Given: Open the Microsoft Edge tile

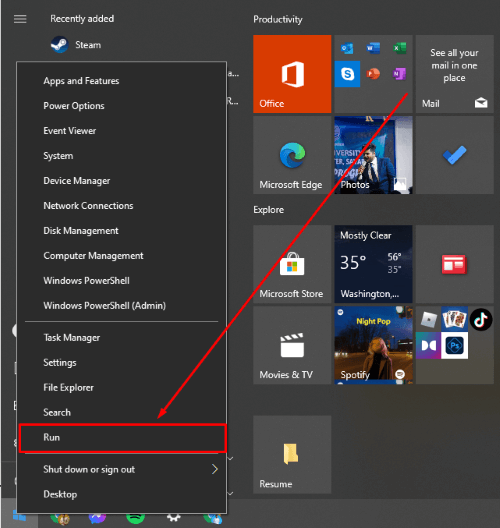Looking at the screenshot, I should pos(292,155).
